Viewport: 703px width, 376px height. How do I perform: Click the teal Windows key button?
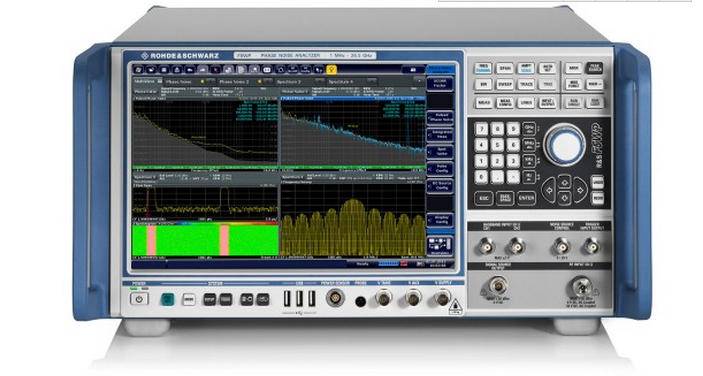pos(168,299)
